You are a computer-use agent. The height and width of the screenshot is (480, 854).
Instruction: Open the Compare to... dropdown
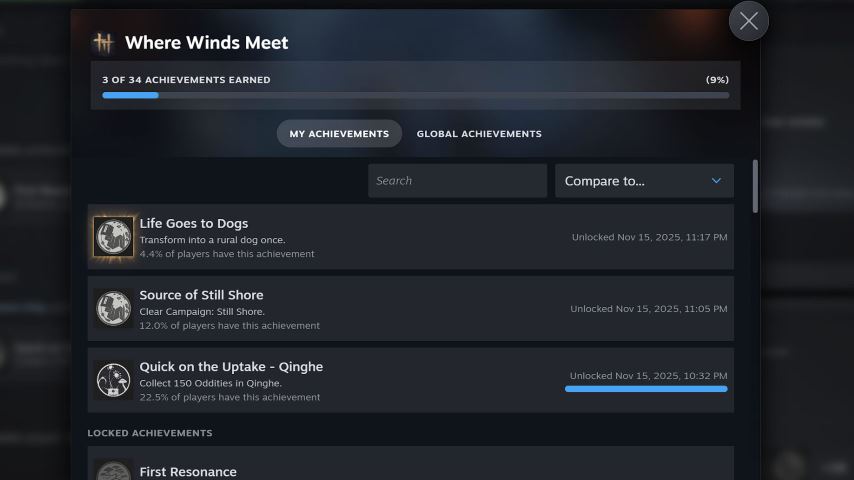(x=644, y=181)
